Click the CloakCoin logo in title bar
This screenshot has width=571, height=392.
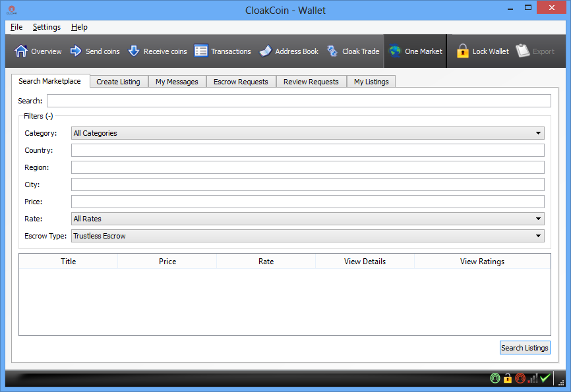click(x=11, y=10)
